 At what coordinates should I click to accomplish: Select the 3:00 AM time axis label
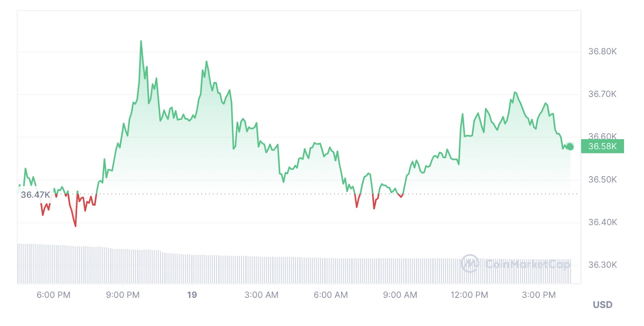pyautogui.click(x=261, y=295)
